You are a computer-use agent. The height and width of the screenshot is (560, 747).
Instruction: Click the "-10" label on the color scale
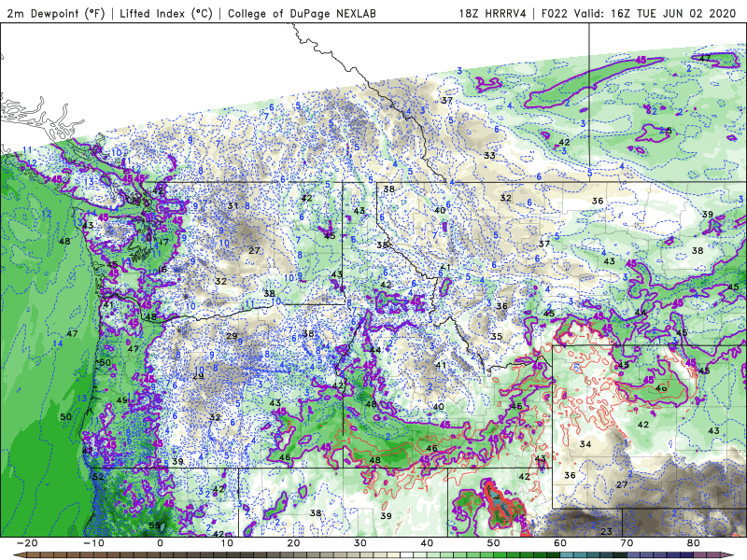coord(93,543)
